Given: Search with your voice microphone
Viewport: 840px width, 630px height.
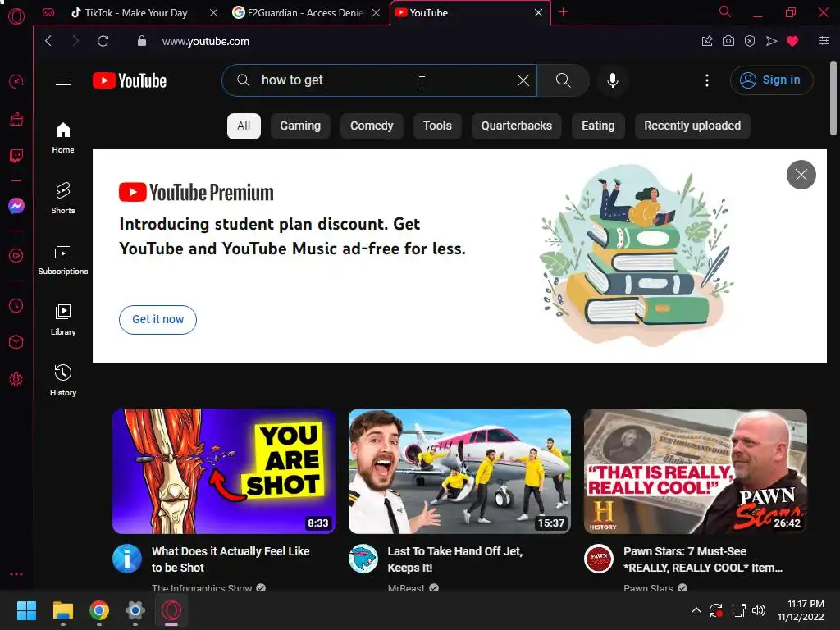Looking at the screenshot, I should 612,80.
